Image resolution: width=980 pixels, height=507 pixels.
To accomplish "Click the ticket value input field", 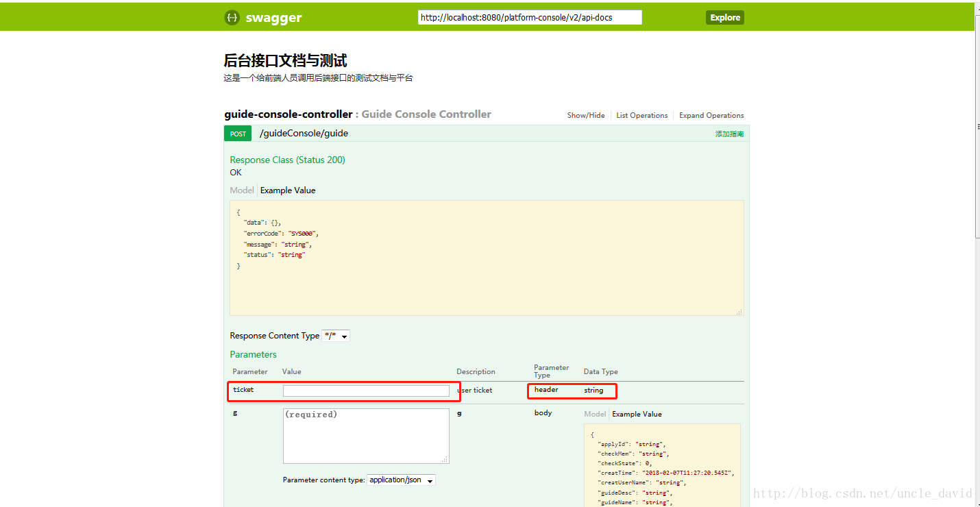I will click(x=366, y=391).
